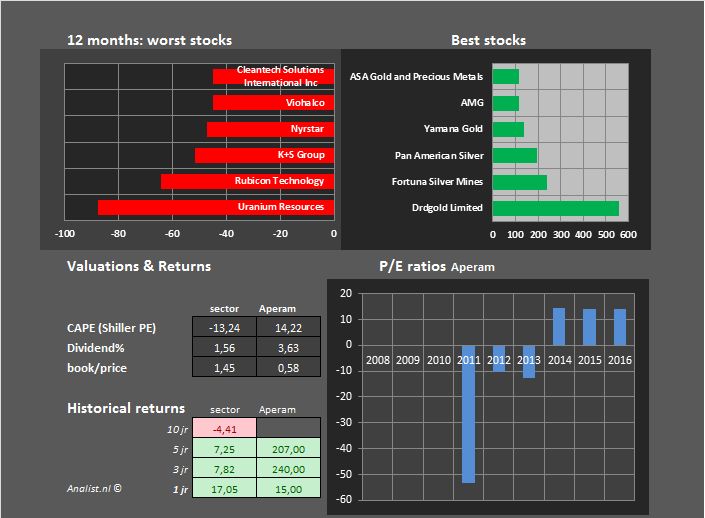Select the Yamana Gold green bar
This screenshot has height=518, width=705.
tap(508, 130)
